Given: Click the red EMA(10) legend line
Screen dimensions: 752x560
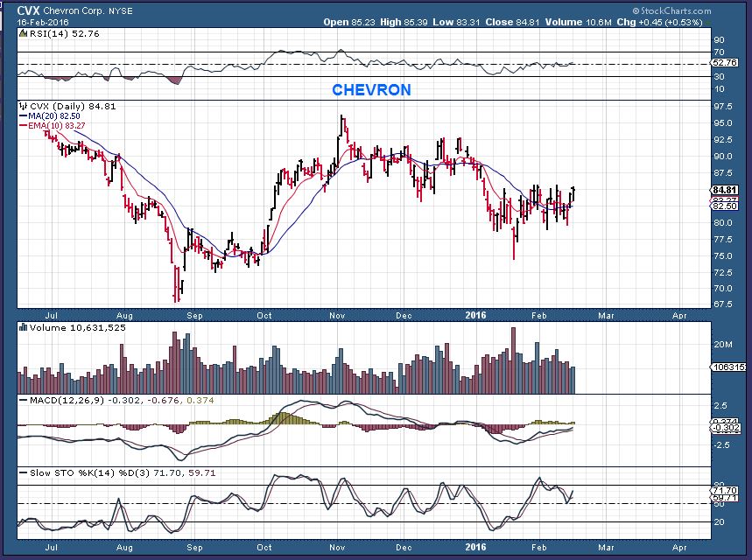Looking at the screenshot, I should (x=23, y=125).
